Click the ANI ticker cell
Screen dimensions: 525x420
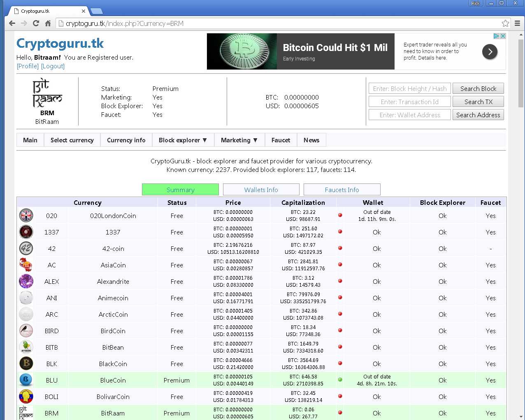point(51,298)
